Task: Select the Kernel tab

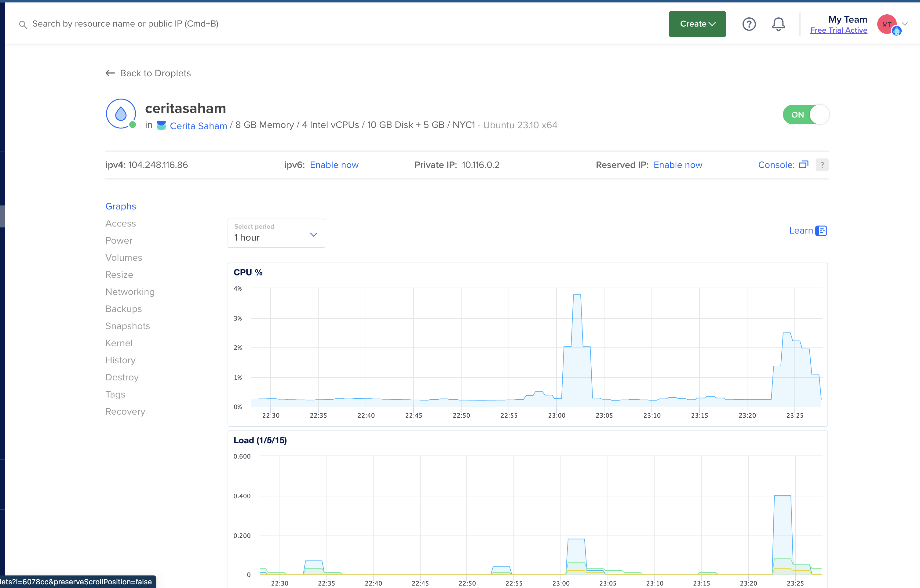Action: click(119, 343)
